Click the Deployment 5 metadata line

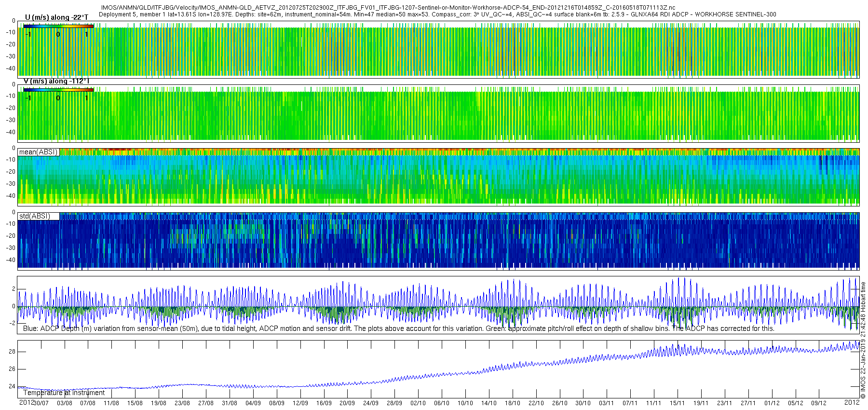437,14
